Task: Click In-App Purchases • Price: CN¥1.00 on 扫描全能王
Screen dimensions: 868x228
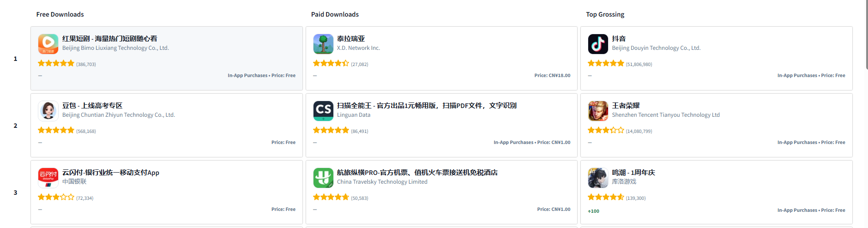Action: click(532, 143)
